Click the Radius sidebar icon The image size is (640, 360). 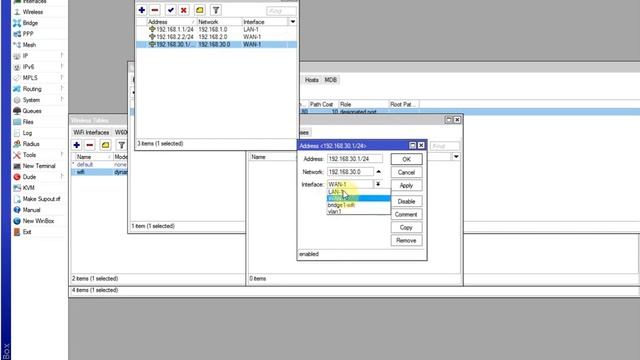tap(17, 144)
